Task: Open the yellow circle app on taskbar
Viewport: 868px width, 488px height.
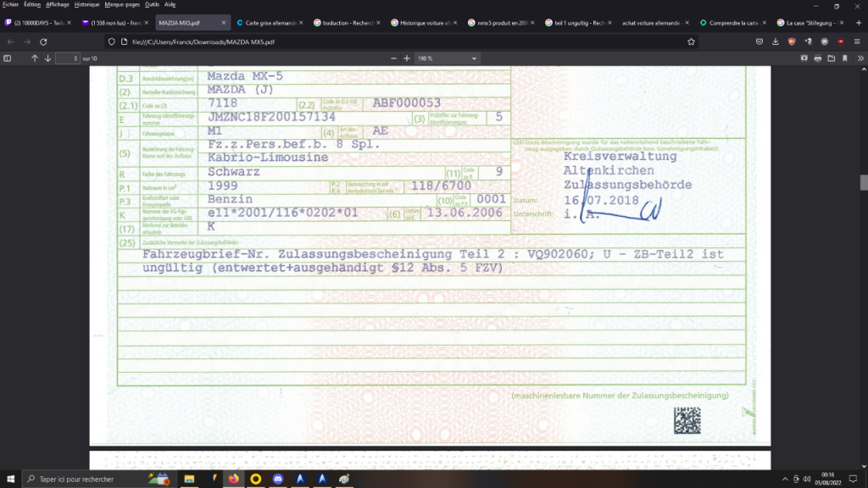Action: [x=256, y=480]
